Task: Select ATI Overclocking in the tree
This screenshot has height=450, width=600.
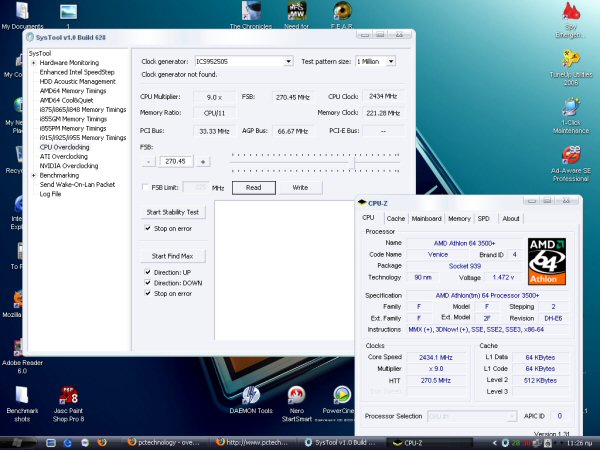Action: (x=64, y=156)
